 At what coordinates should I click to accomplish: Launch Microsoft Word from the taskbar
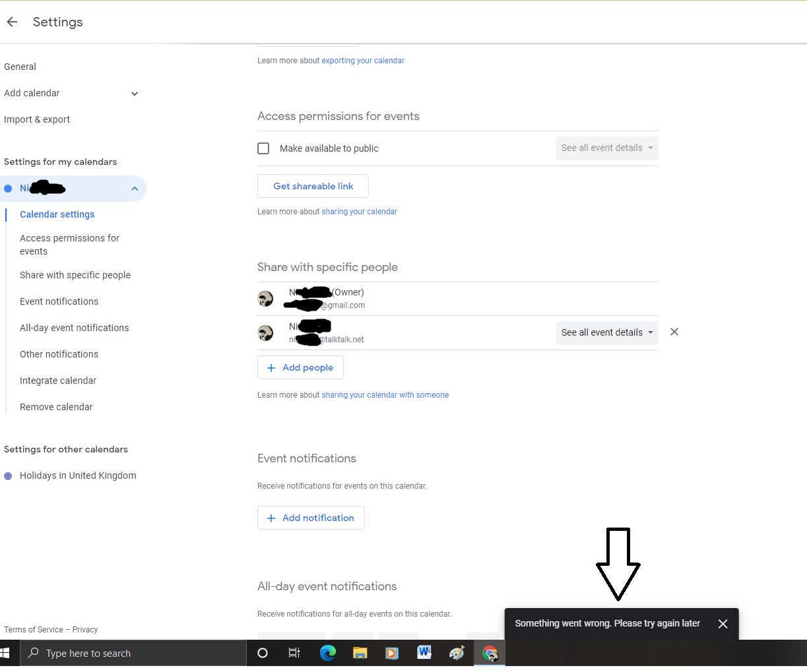pyautogui.click(x=424, y=653)
